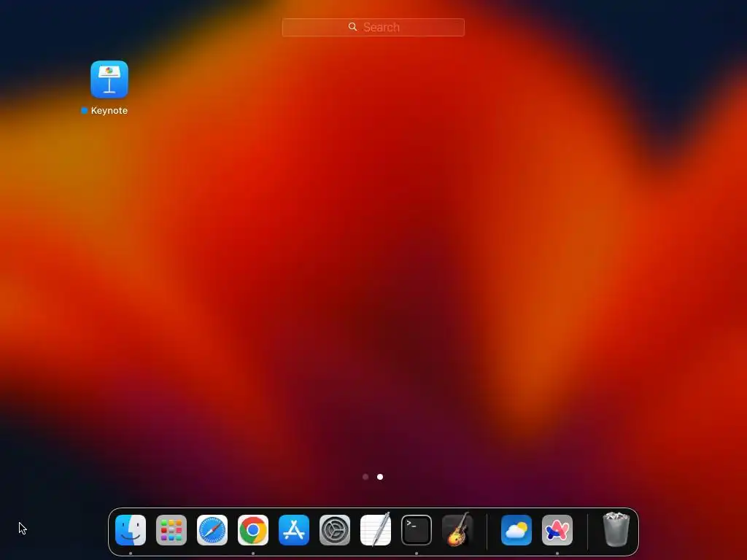
Task: Launch TextEdit from the Dock
Action: 376,529
